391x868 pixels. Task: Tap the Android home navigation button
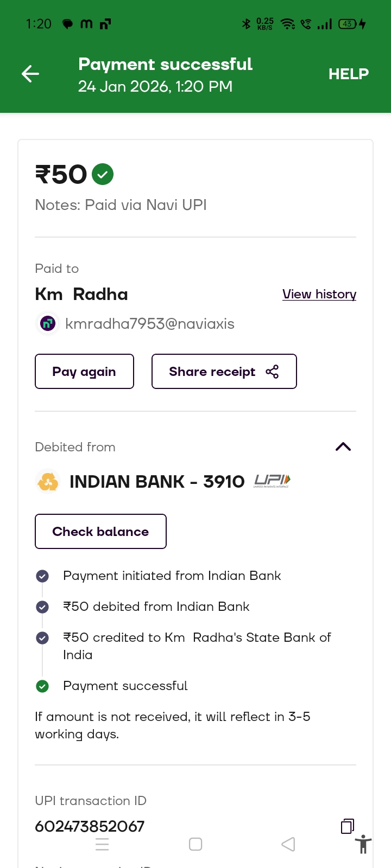pyautogui.click(x=195, y=844)
